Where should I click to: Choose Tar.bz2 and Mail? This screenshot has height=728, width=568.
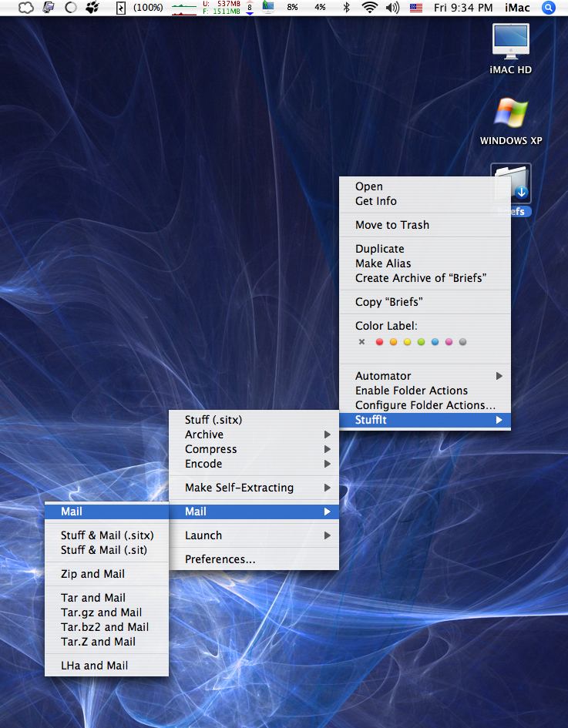tap(107, 627)
